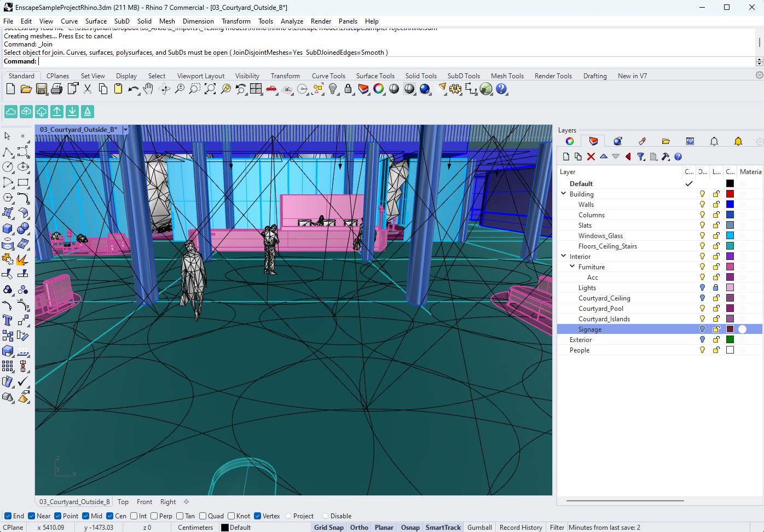Click the light bulb Hide objects icon
764x532 pixels.
pos(333,89)
